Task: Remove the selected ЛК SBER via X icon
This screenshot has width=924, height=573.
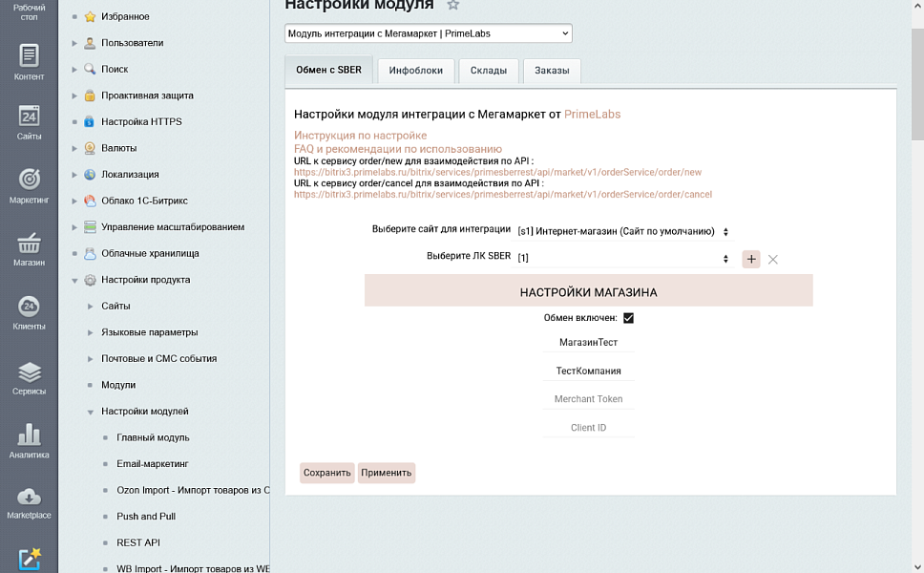Action: click(x=775, y=259)
